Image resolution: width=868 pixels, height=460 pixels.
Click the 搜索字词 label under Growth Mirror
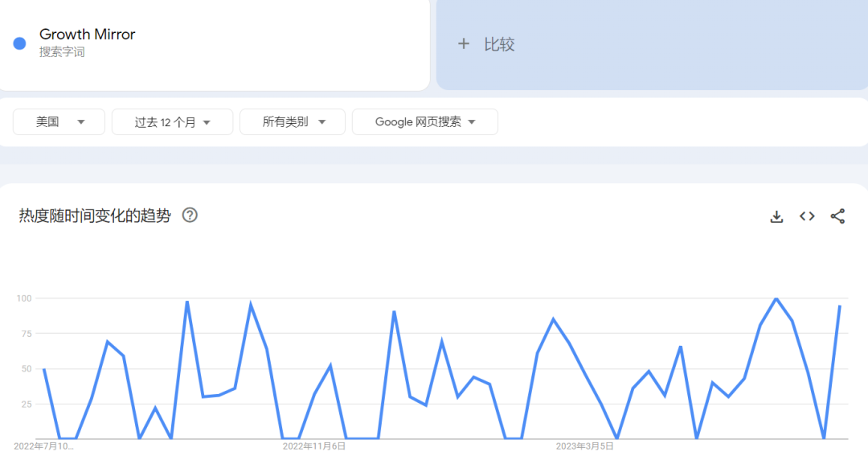tap(62, 52)
